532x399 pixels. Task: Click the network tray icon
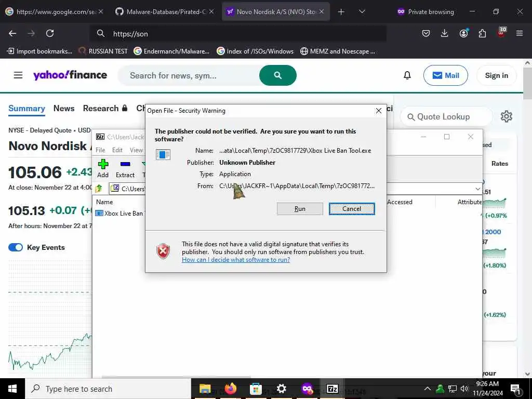click(453, 389)
